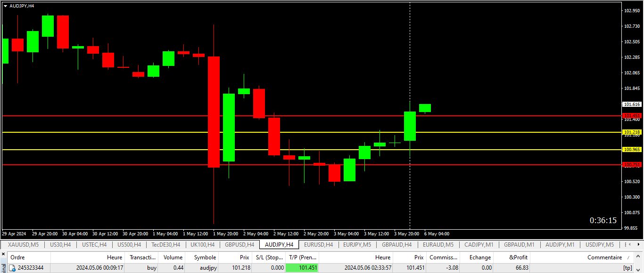The width and height of the screenshot is (644, 273).
Task: Click the yellow 100.965 price label
Action: [x=632, y=150]
